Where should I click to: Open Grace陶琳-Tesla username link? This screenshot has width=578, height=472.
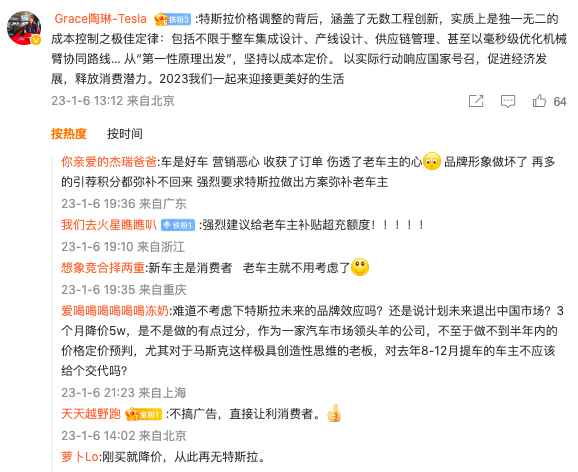click(101, 19)
